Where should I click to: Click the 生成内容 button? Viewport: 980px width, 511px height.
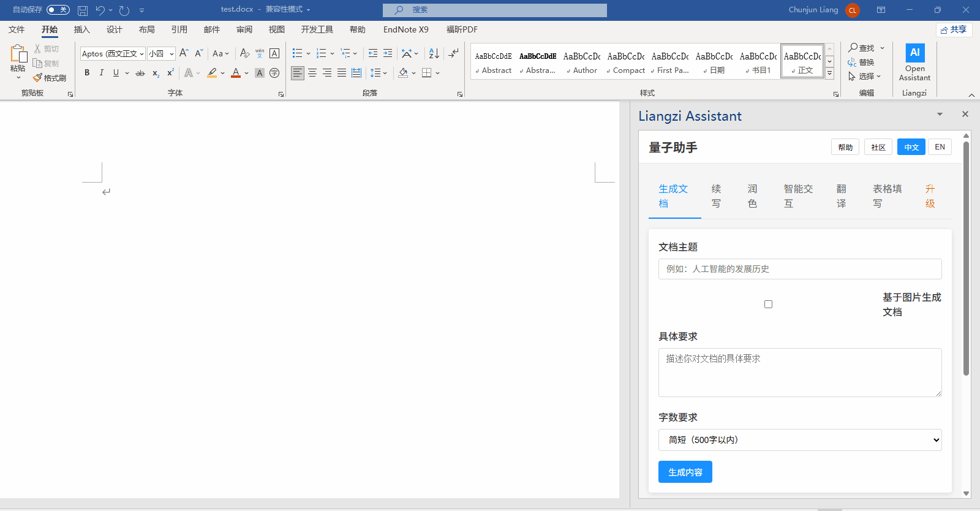tap(685, 472)
